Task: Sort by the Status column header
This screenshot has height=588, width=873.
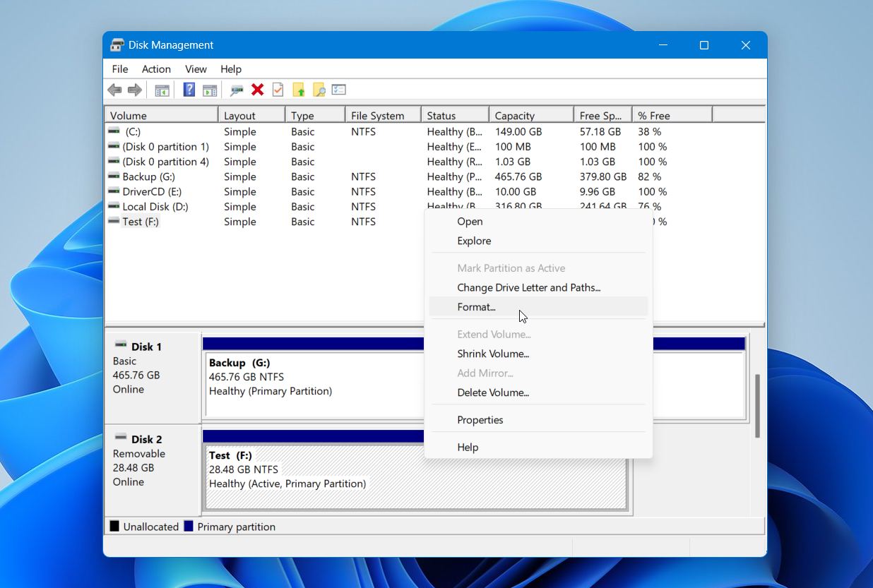Action: pyautogui.click(x=455, y=115)
